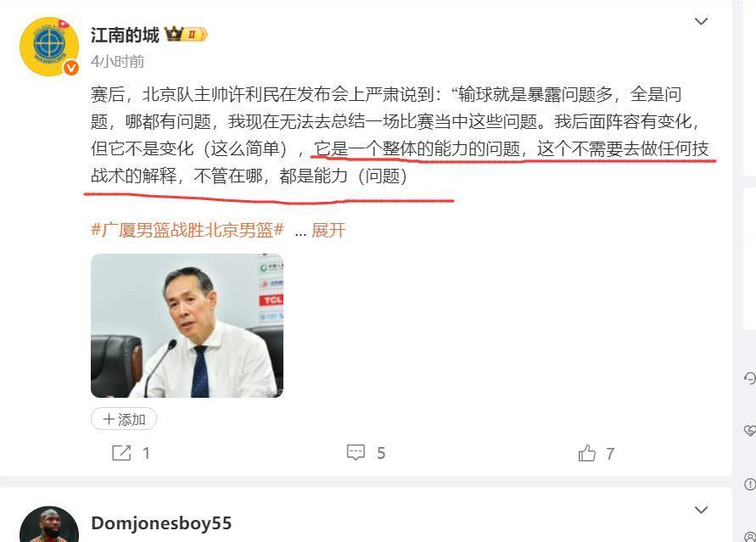Open 江南的城 username link
756x542 pixels.
125,35
